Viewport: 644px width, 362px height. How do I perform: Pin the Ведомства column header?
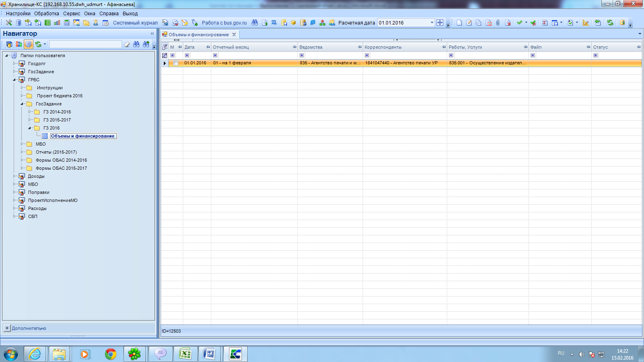pyautogui.click(x=359, y=47)
